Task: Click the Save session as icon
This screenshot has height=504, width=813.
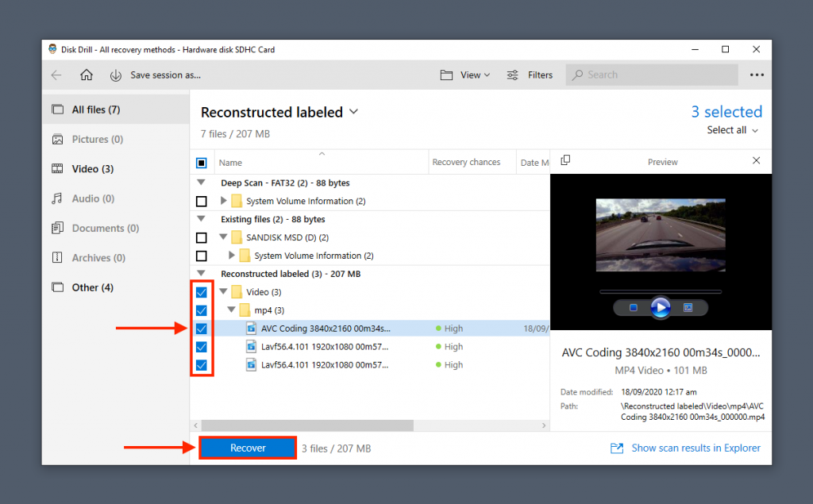Action: point(116,75)
